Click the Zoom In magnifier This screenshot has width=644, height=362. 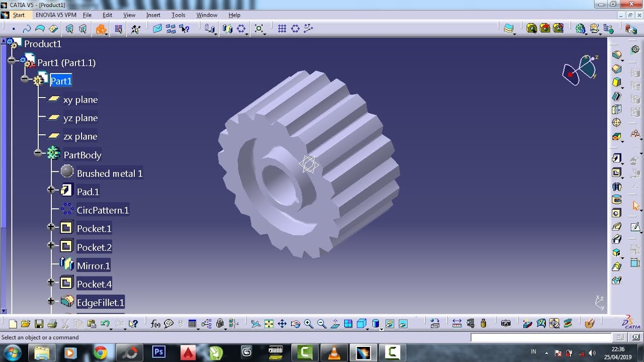[308, 324]
